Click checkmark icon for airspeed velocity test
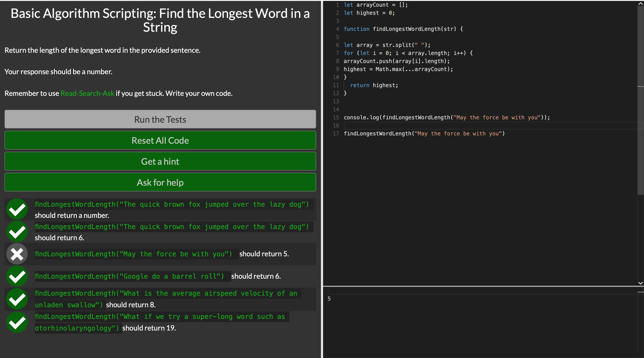Viewport: 644px width, 358px height. point(17,299)
